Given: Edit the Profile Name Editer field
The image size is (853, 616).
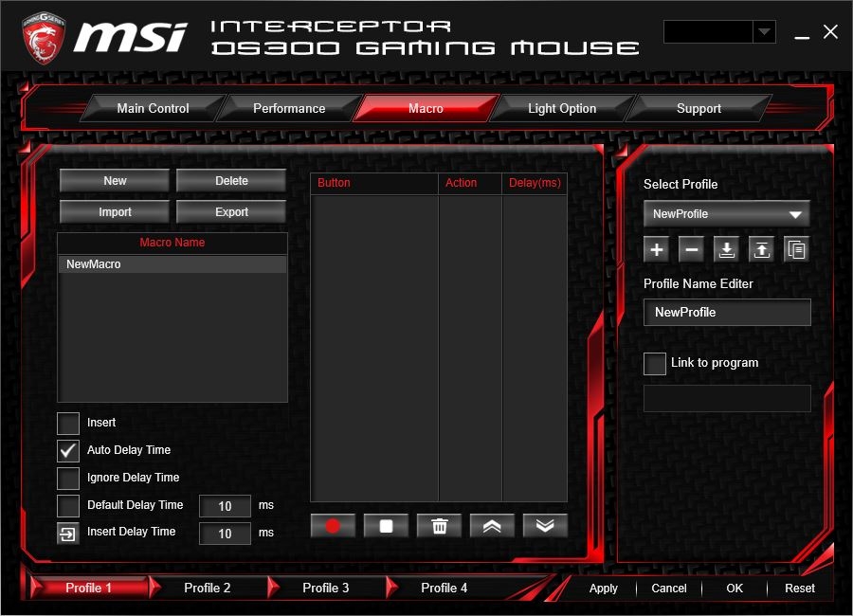Looking at the screenshot, I should [727, 313].
